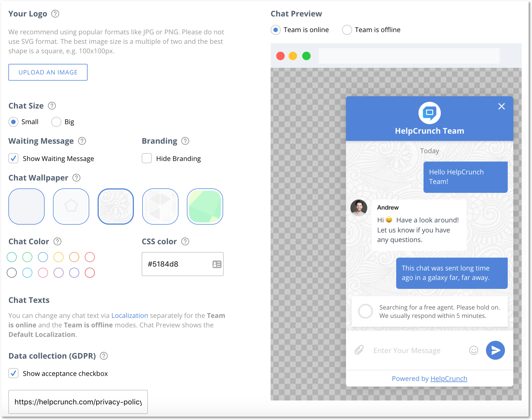Click Andrew's Have a look around message
Viewport: 532px width, 420px height.
(419, 225)
